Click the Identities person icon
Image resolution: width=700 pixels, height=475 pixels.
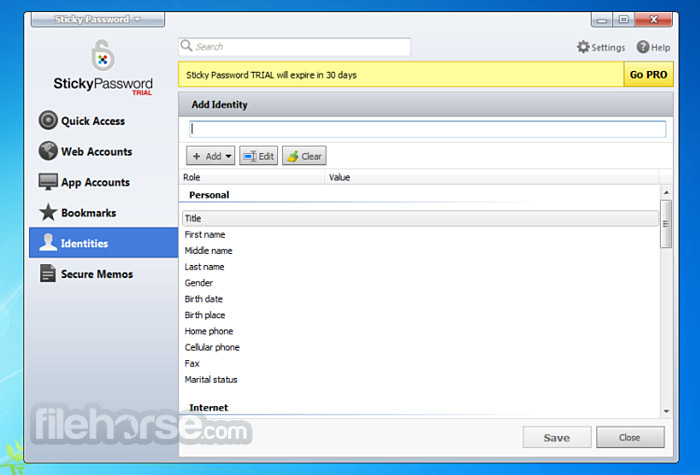click(48, 242)
